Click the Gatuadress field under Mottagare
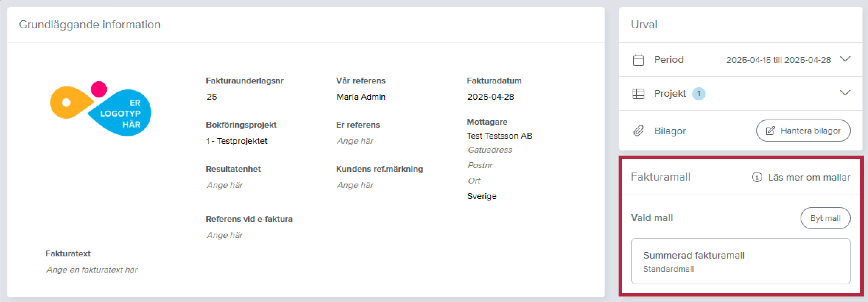 pos(490,150)
